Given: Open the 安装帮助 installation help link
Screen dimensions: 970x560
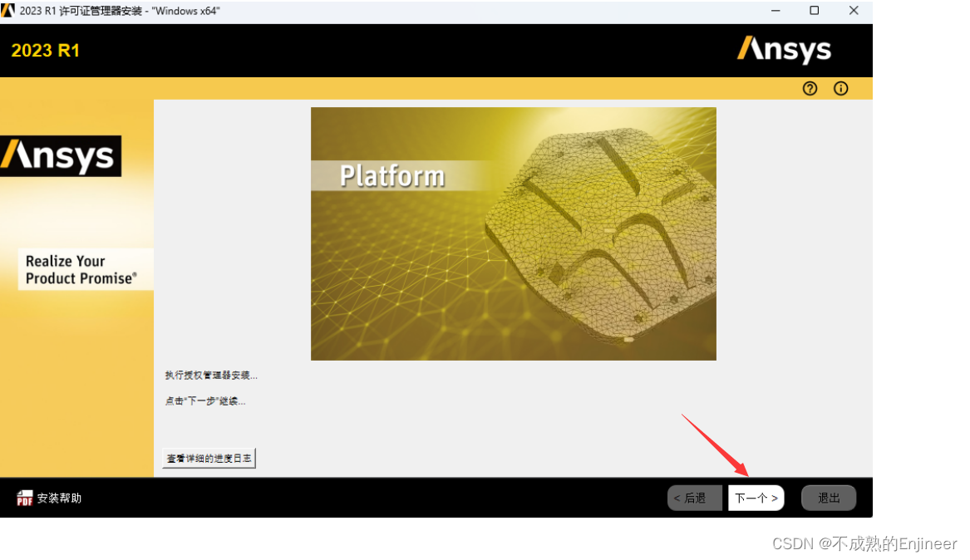Looking at the screenshot, I should tap(59, 499).
